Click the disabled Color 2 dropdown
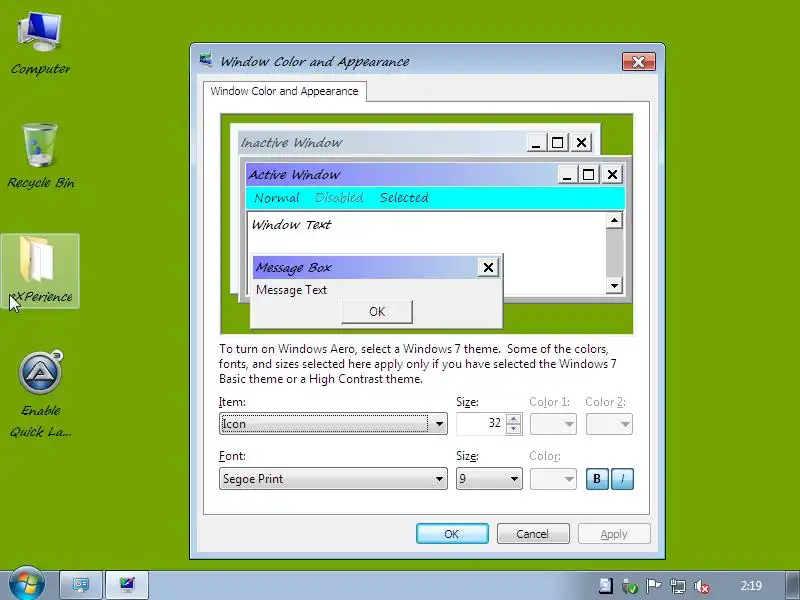 (x=609, y=424)
